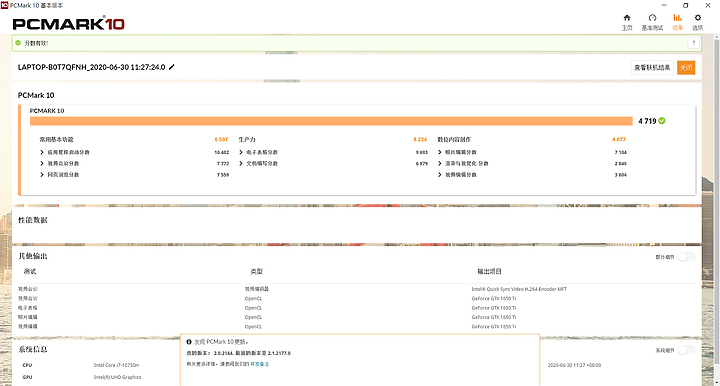Go to the Home (主页) tab
The image size is (720, 386).
pyautogui.click(x=627, y=22)
